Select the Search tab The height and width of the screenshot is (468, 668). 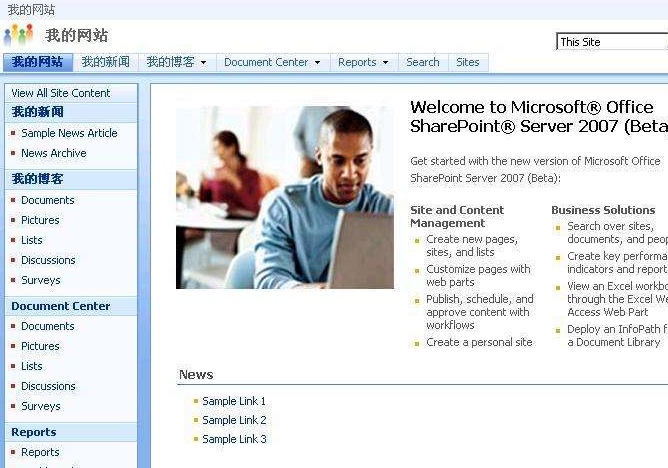[423, 62]
